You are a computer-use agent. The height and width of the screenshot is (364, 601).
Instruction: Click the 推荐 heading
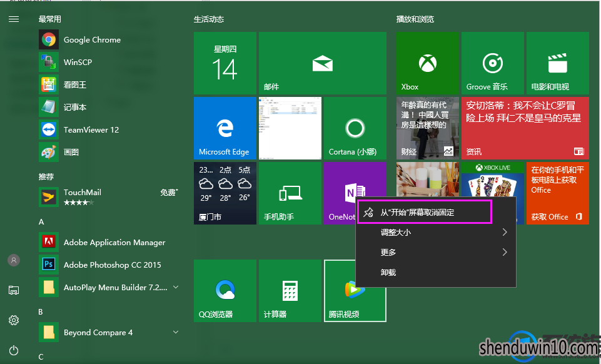point(46,176)
